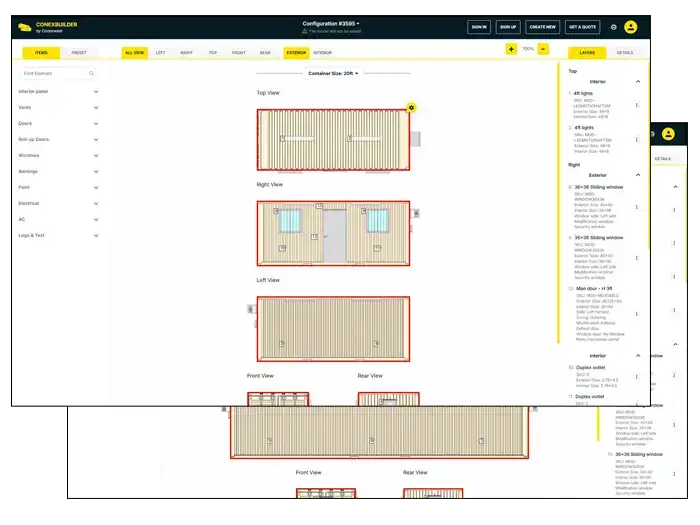Open options menu for first 4ft lights
700x525 pixels.
click(x=637, y=105)
